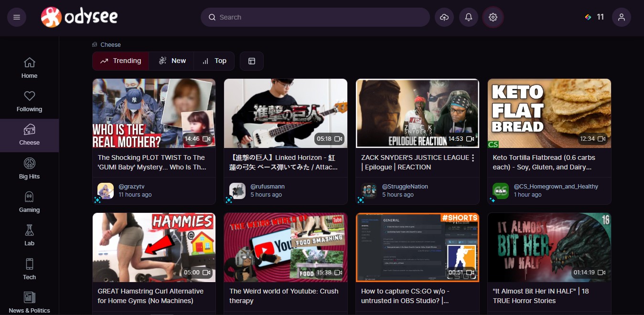Screen dimensions: 644x315
Task: Open the 'WHO IS THE REAL MOTHER?' thumbnail
Action: coord(154,113)
